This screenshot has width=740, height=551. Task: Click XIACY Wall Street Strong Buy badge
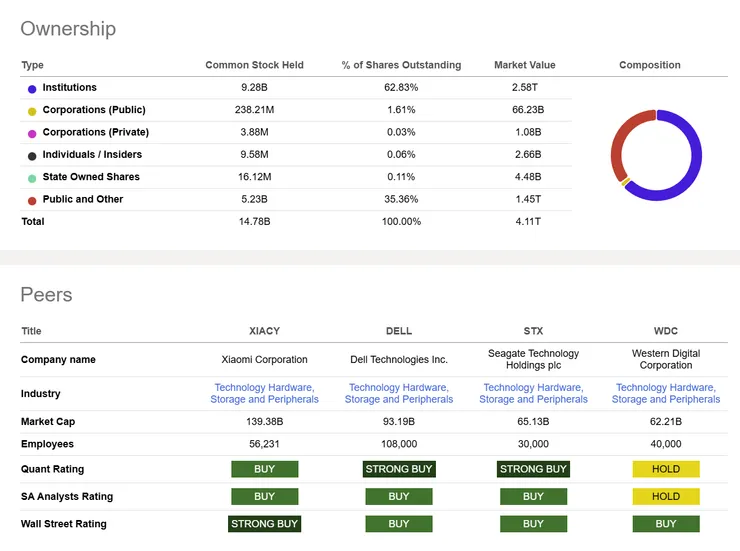264,523
